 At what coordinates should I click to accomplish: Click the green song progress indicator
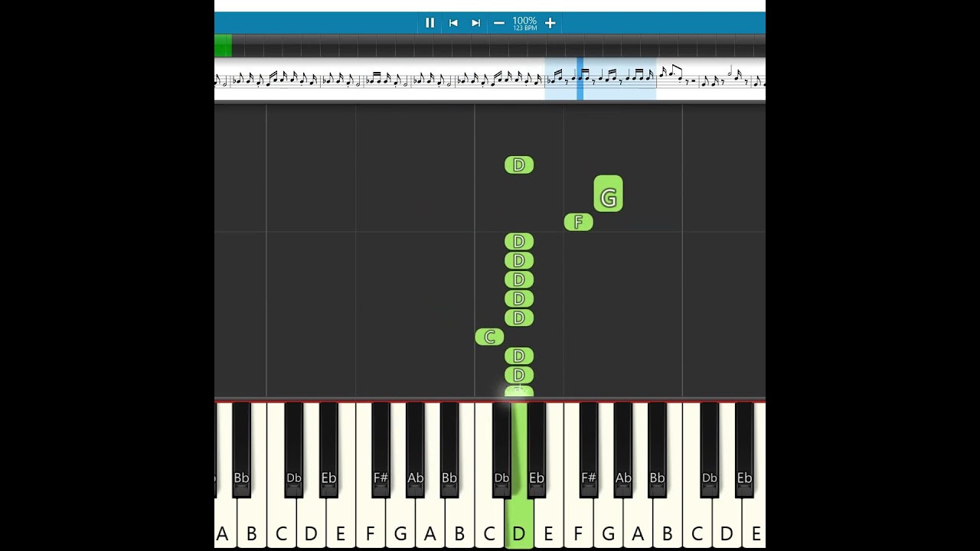(223, 45)
